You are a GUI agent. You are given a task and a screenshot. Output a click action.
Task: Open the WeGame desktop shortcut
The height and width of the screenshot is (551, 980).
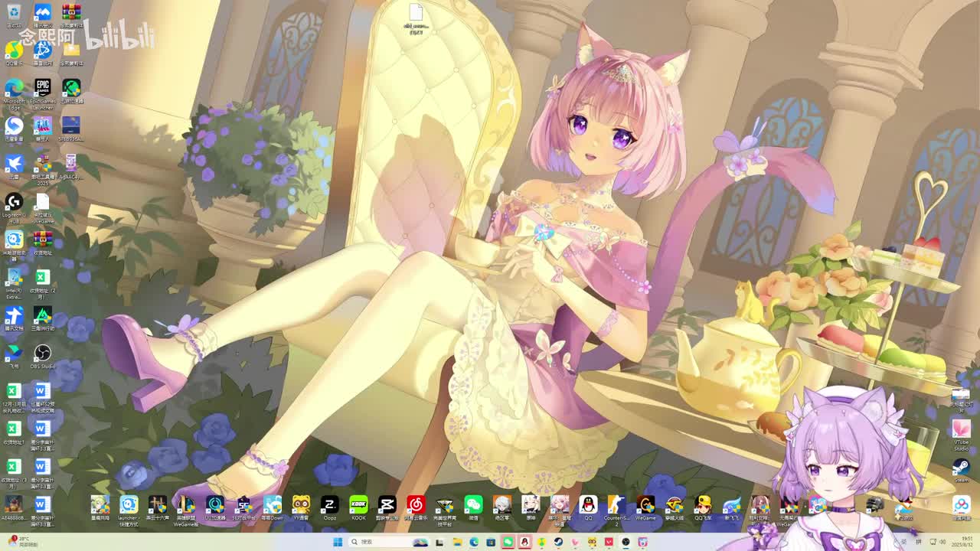coord(645,509)
